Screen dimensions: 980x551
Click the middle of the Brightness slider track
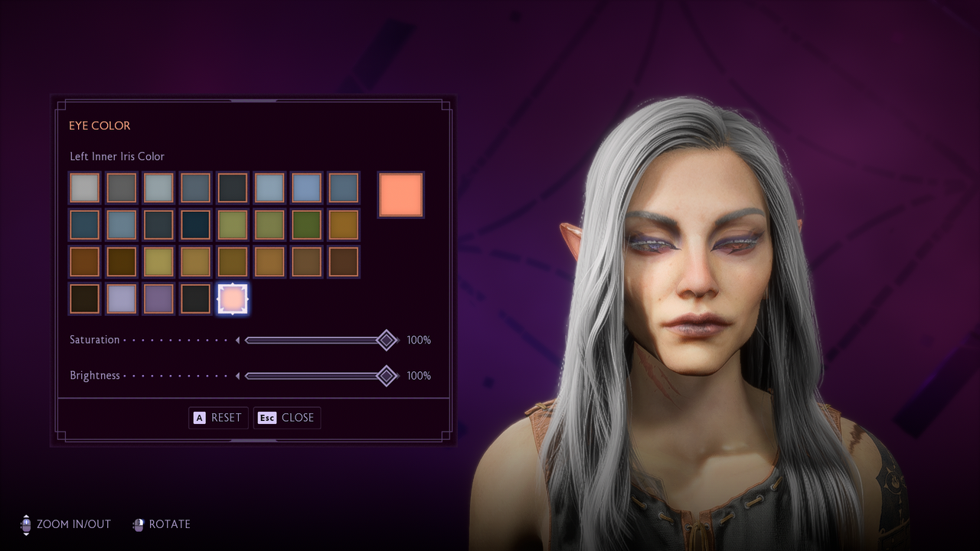coord(316,376)
